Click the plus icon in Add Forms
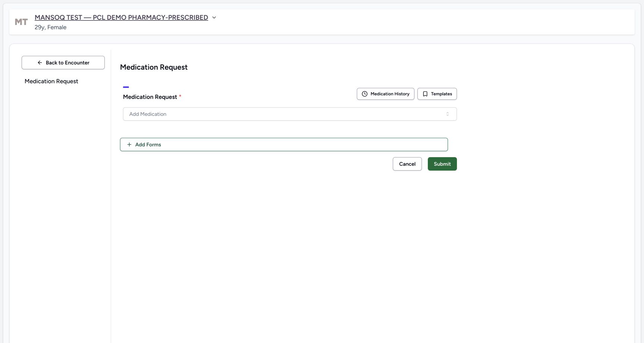 click(x=129, y=144)
